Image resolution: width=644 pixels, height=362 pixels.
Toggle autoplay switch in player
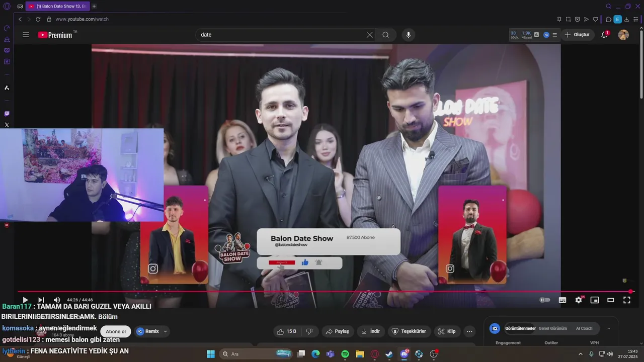tap(545, 300)
